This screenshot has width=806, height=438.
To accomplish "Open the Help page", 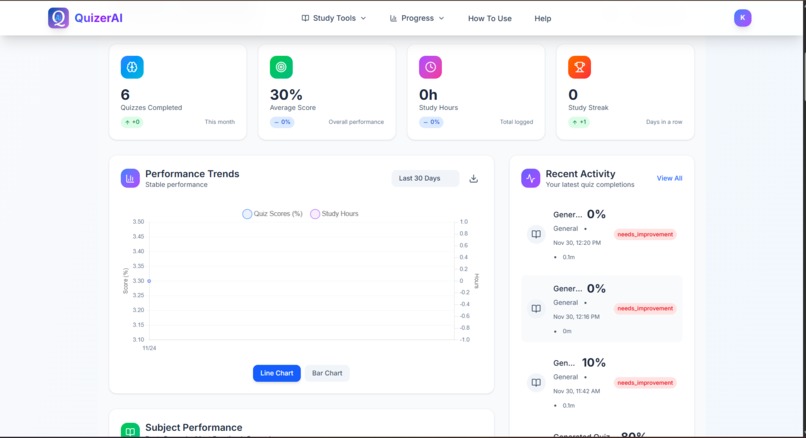I will click(542, 19).
